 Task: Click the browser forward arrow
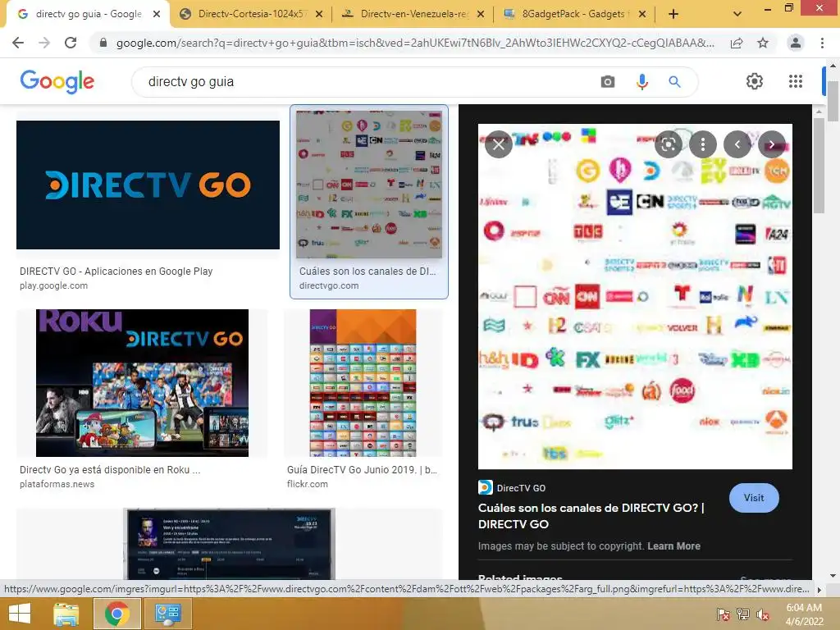(44, 43)
